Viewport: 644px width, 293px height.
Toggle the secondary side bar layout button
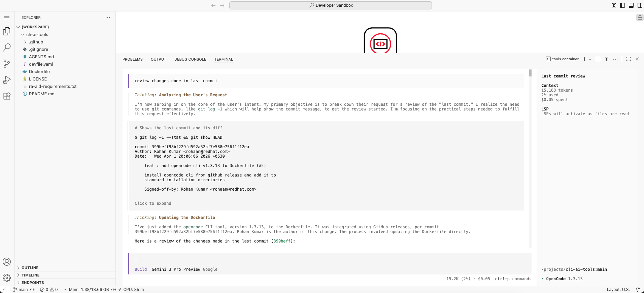coord(640,5)
